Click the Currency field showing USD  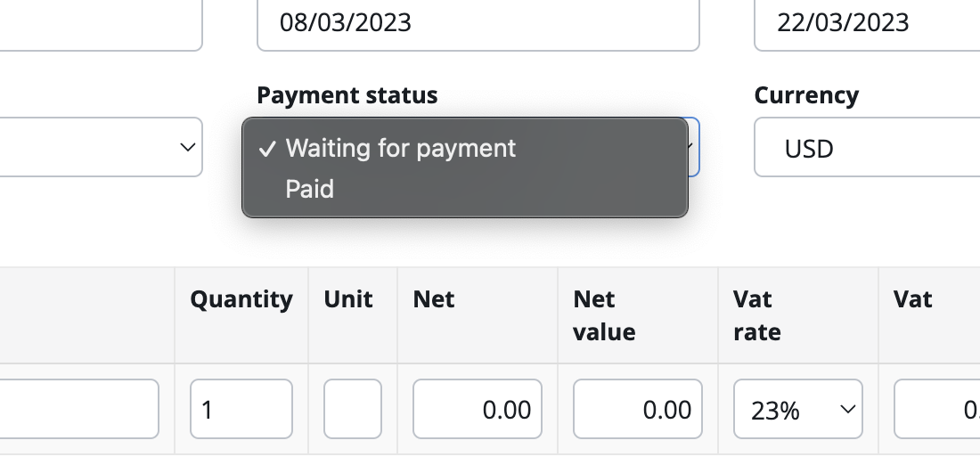click(866, 147)
